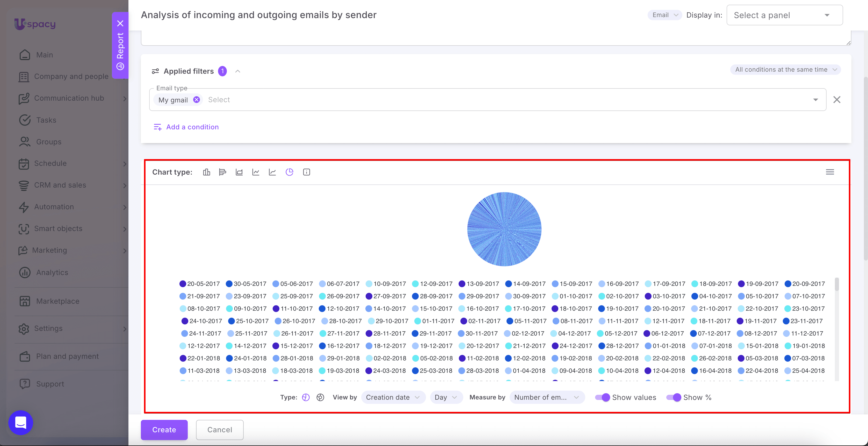Click Add a condition link
Image resolution: width=868 pixels, height=446 pixels.
pyautogui.click(x=186, y=127)
